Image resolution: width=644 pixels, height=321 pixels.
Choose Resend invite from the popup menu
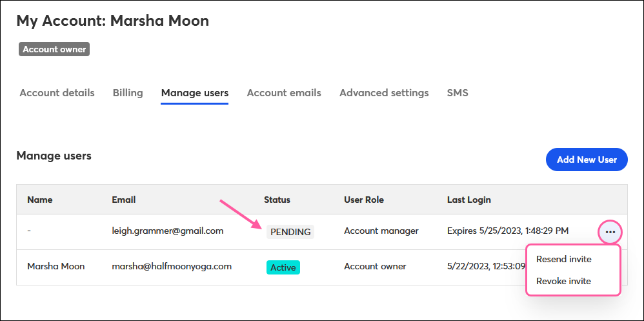[563, 260]
